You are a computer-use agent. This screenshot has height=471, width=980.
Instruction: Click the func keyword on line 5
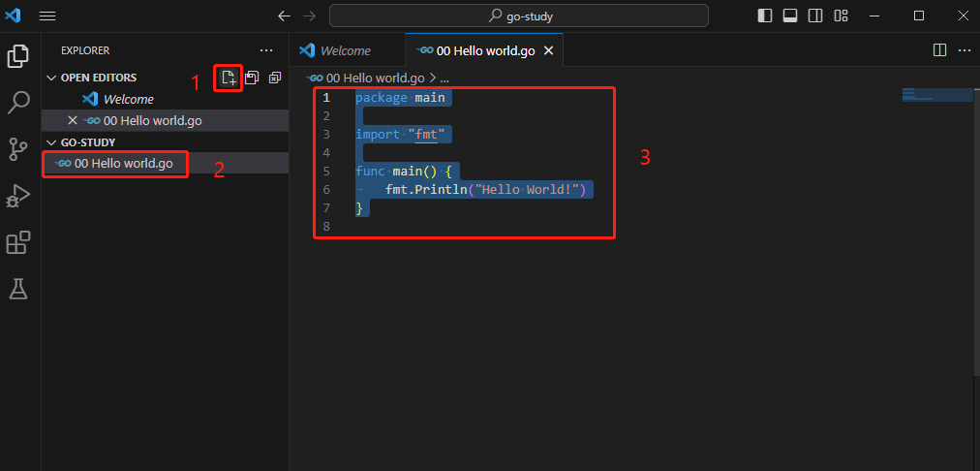(x=370, y=171)
